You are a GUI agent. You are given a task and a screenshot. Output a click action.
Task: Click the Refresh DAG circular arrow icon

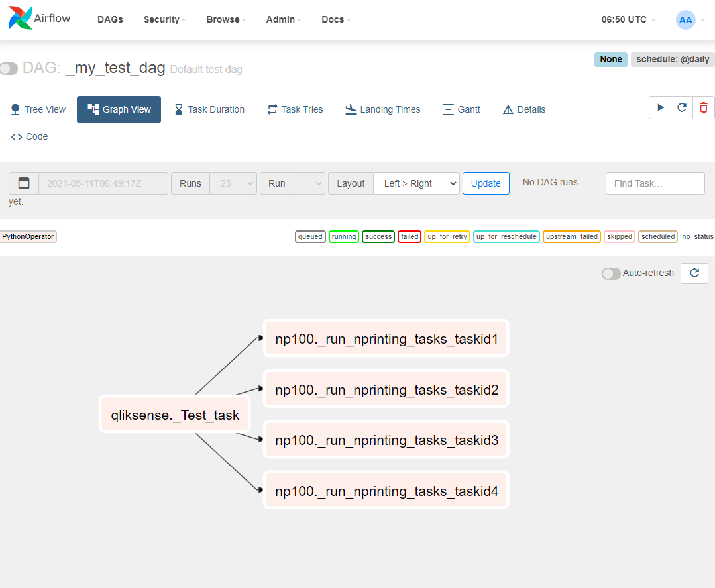point(682,107)
